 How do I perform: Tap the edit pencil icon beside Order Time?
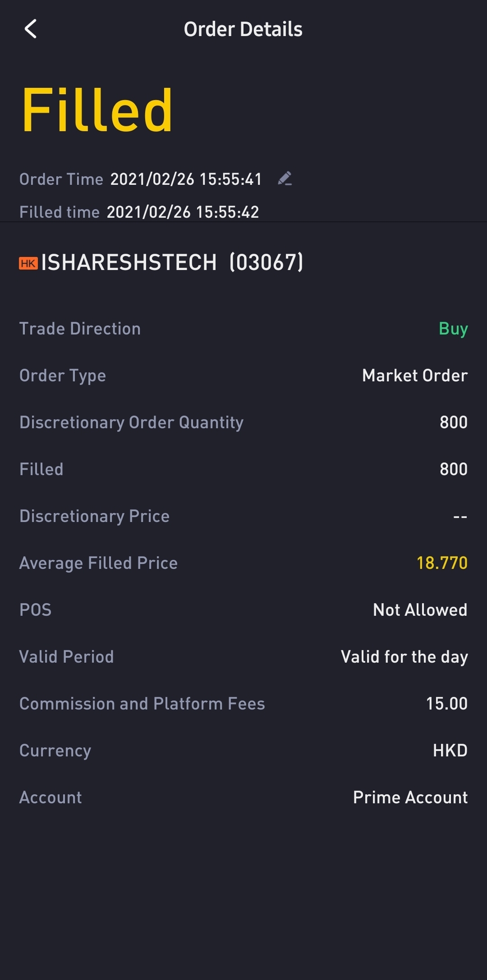point(285,179)
